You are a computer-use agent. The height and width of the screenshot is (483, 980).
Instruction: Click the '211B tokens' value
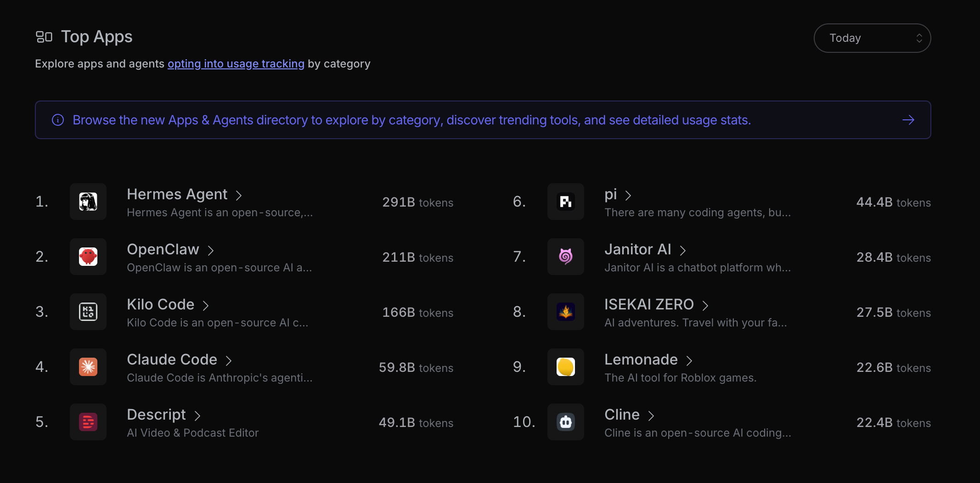tap(418, 258)
